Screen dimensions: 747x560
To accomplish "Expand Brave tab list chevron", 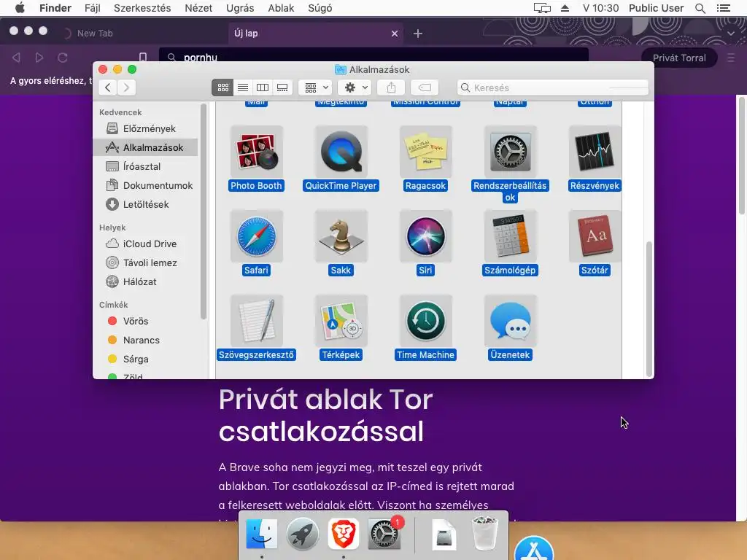I will point(731,34).
